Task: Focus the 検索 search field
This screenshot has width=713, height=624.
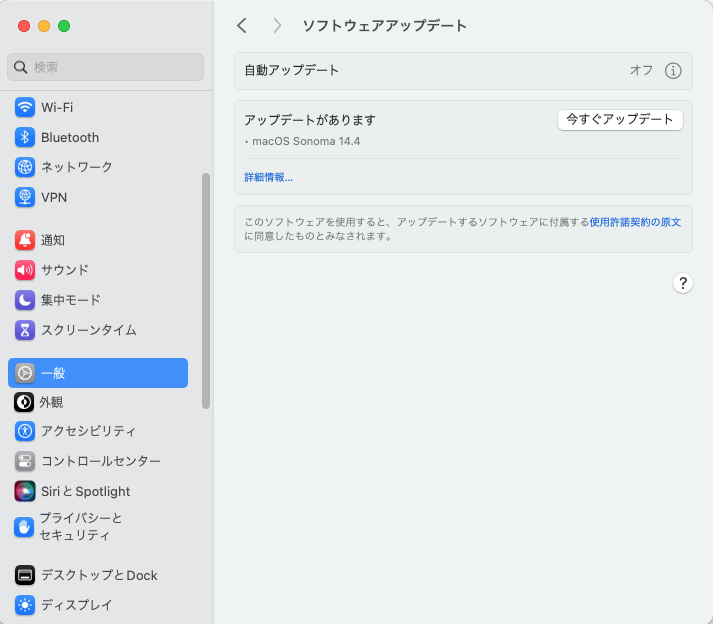Action: (x=105, y=67)
